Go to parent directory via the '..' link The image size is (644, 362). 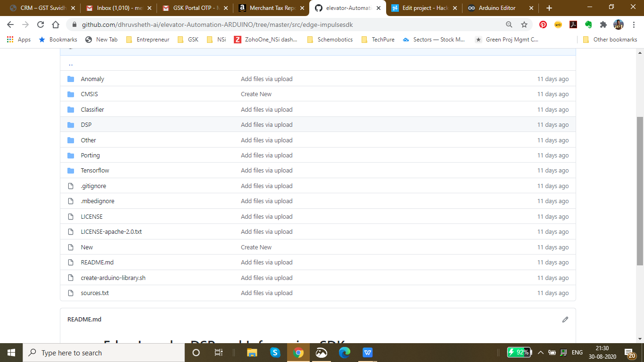pyautogui.click(x=71, y=64)
